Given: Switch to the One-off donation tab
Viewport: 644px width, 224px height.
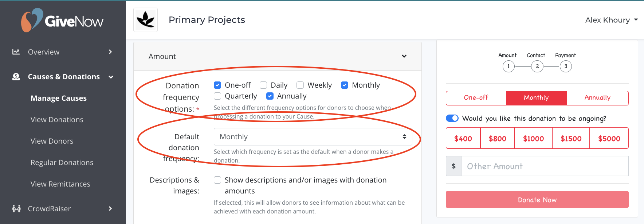Looking at the screenshot, I should tap(476, 98).
